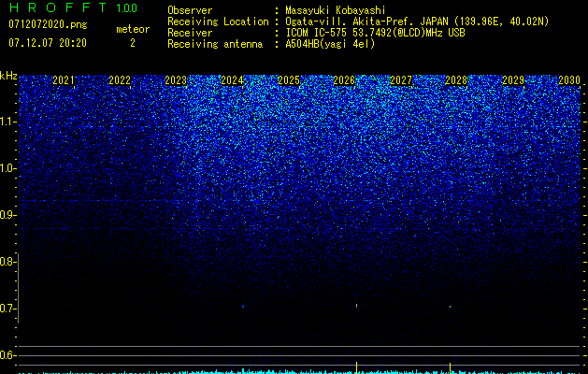Click the meteor echo dot near 2026
Screen dimensions: 588x374
tap(356, 306)
